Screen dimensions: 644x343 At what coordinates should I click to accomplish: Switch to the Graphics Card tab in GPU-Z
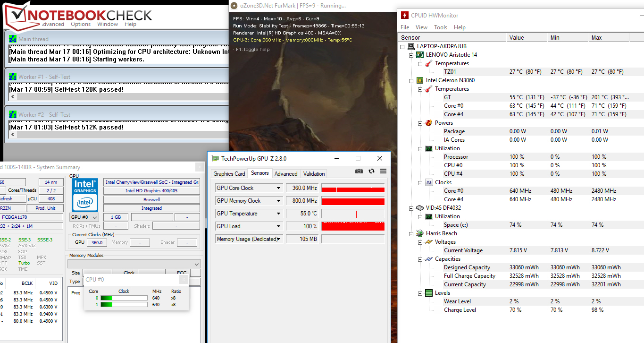point(229,174)
